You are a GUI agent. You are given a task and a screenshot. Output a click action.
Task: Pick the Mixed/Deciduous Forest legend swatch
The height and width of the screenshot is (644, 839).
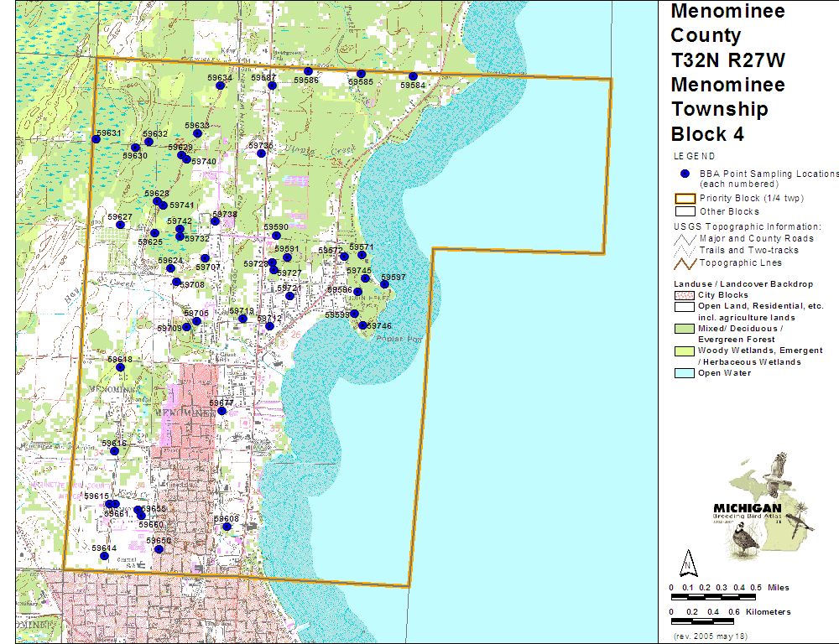point(684,329)
